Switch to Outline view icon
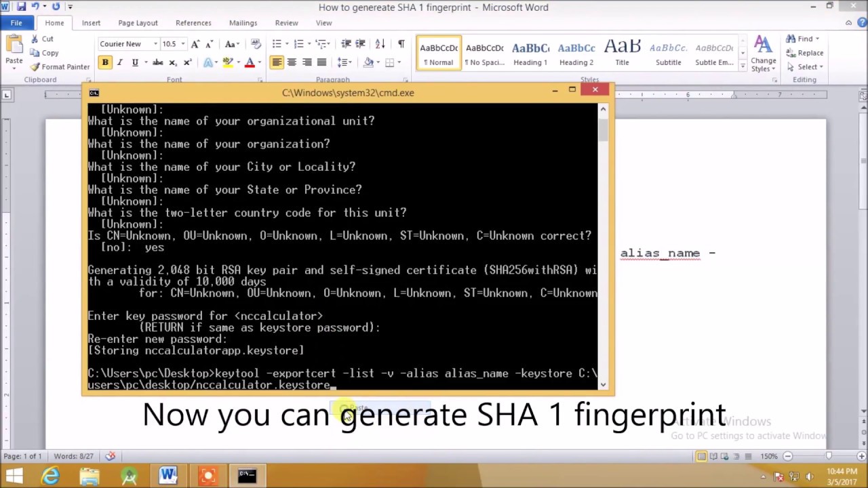 [736, 456]
